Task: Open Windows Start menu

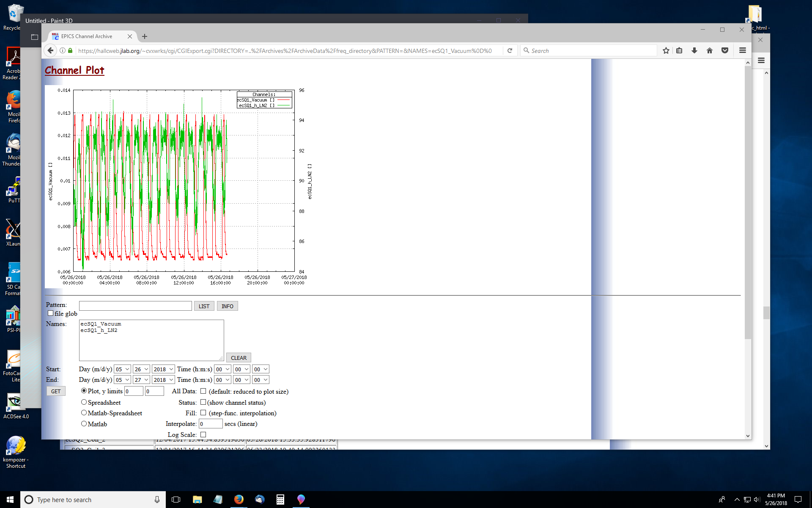Action: (10, 500)
